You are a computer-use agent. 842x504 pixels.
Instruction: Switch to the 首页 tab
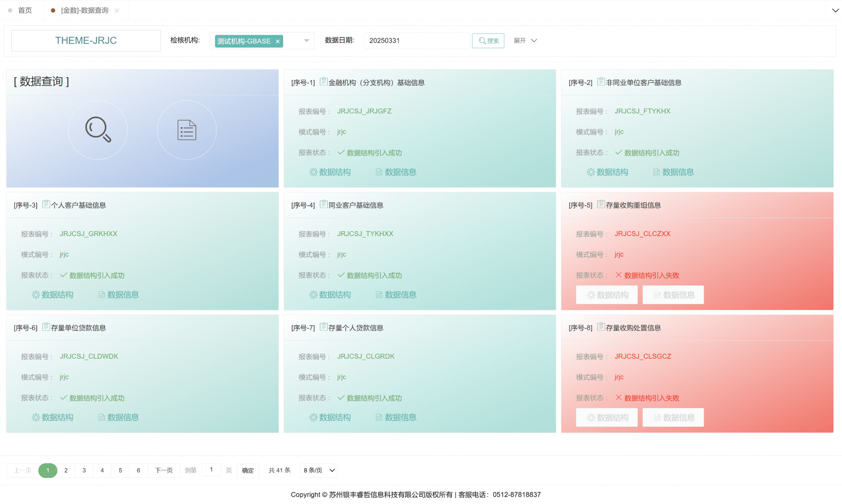point(24,11)
